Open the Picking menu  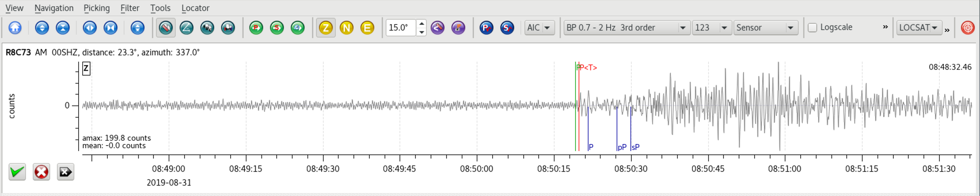coord(97,8)
